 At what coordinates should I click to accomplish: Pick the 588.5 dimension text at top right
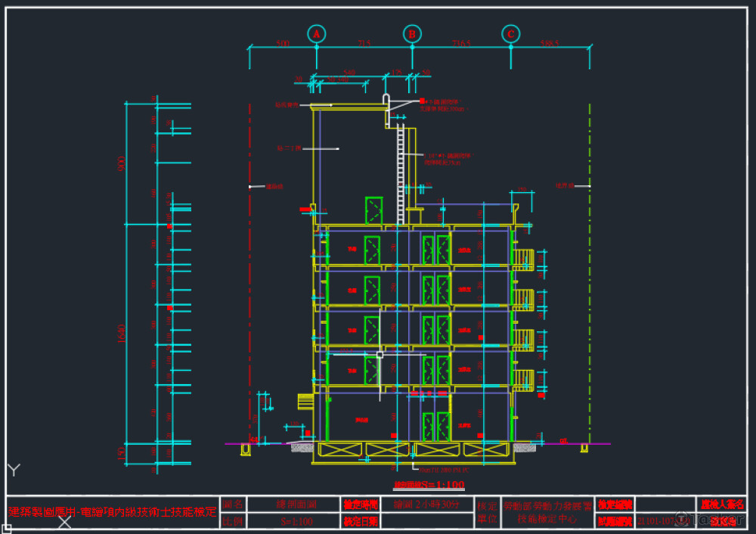[x=550, y=44]
